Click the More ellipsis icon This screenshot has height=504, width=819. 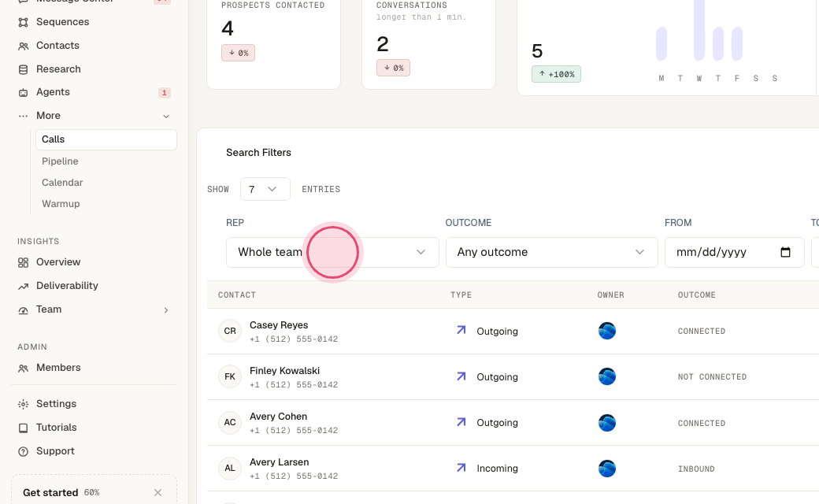click(x=23, y=116)
